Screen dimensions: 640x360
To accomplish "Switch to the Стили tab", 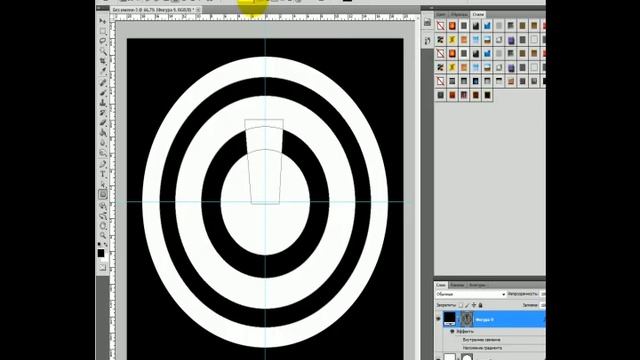I will [x=478, y=14].
